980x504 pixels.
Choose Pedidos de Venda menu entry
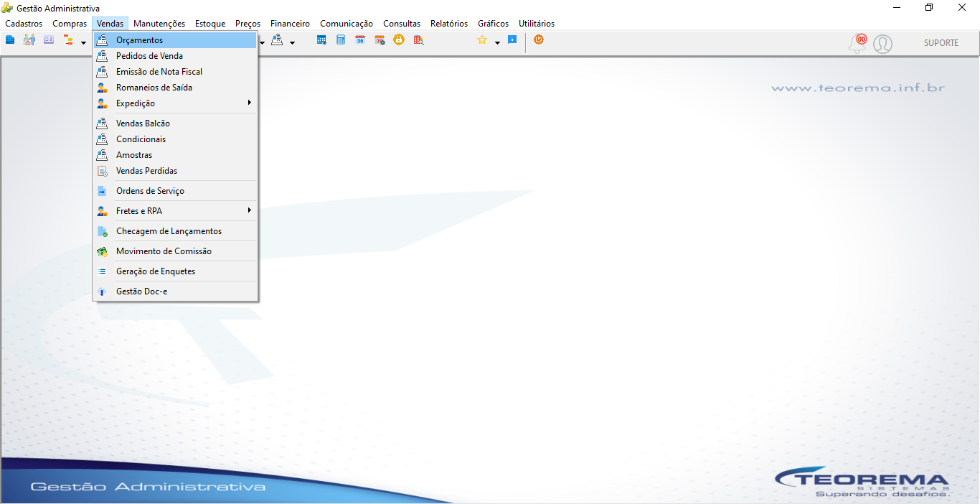(175, 56)
